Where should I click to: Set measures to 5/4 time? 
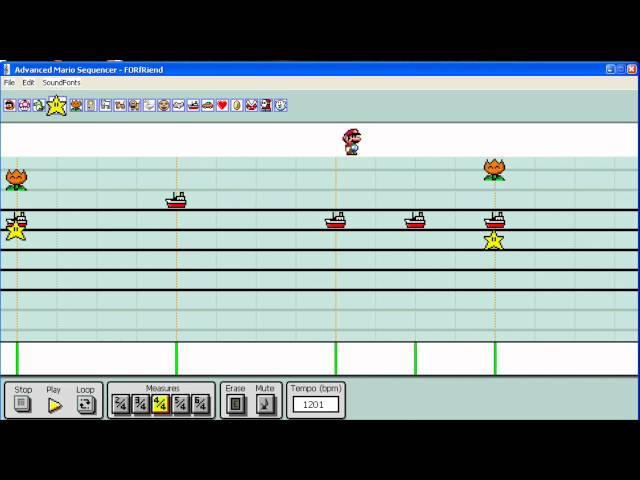point(181,404)
